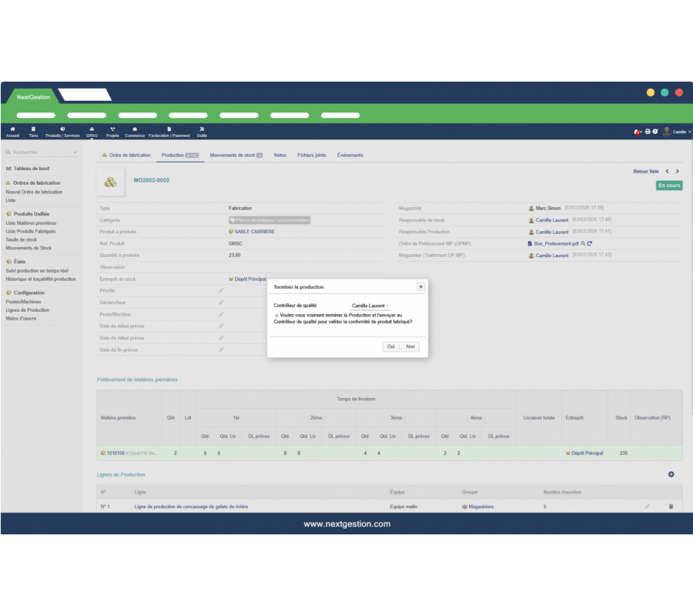Open the Accueil home icon
This screenshot has width=693, height=616.
[x=12, y=132]
